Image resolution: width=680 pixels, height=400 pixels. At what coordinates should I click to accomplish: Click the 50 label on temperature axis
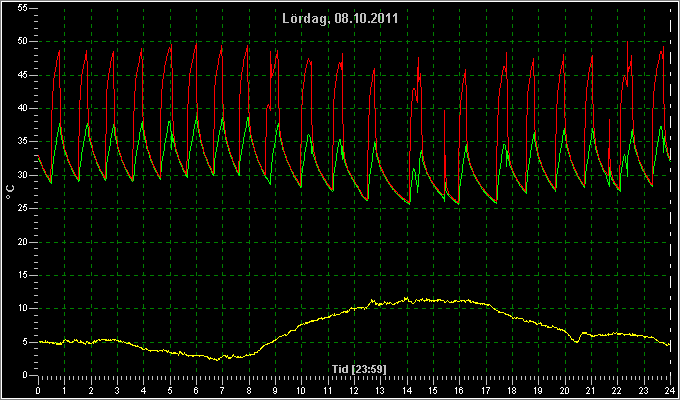tap(23, 42)
